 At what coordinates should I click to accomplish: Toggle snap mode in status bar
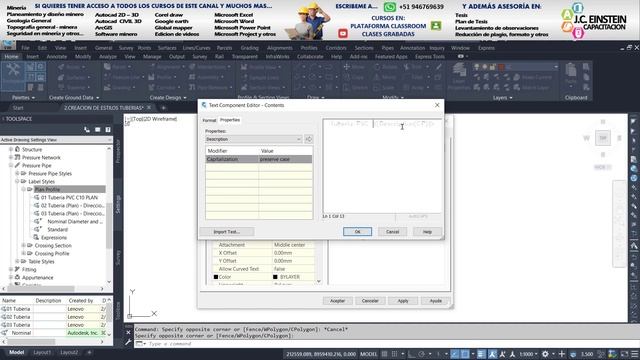[x=394, y=354]
